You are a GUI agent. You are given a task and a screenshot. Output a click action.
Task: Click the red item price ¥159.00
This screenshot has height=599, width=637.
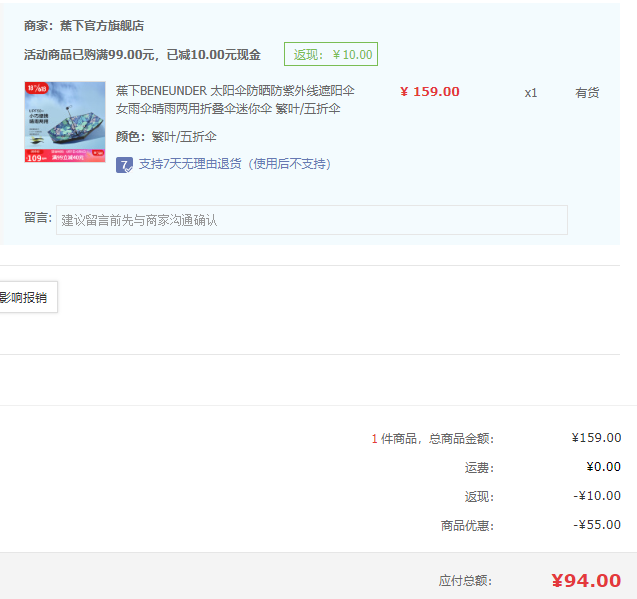[x=430, y=91]
